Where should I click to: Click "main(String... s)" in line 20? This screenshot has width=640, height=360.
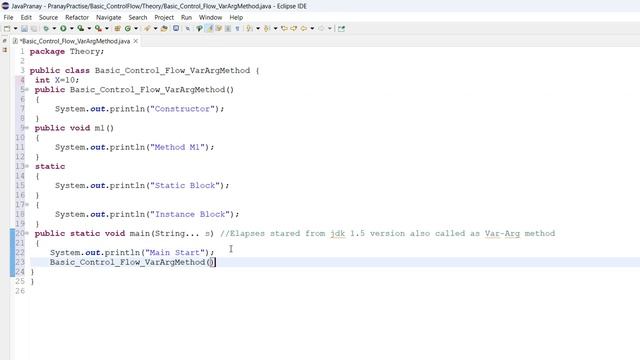coord(172,233)
